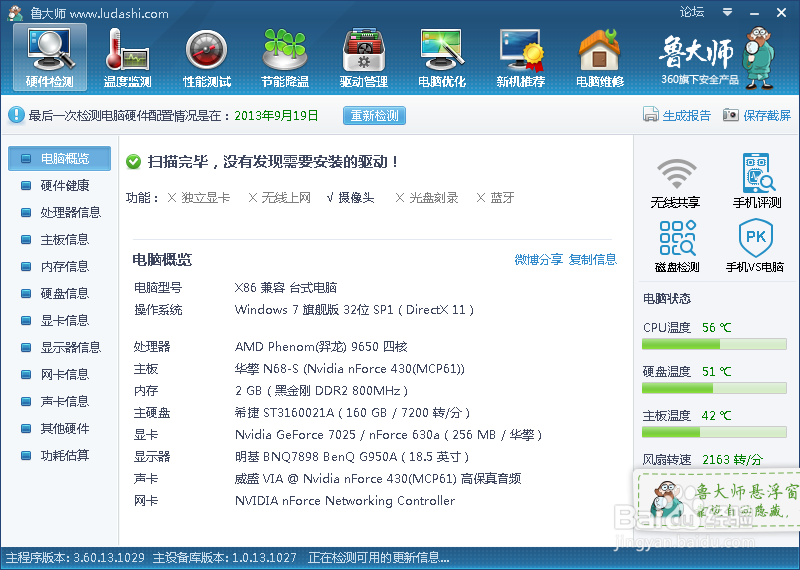
Task: Click the Windows 7 旗舰版 operating system value
Action: click(x=354, y=310)
